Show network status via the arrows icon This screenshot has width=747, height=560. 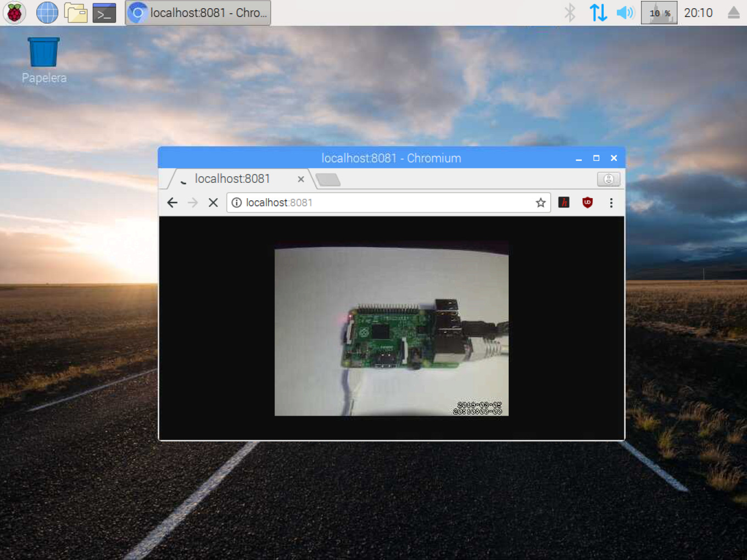point(598,12)
